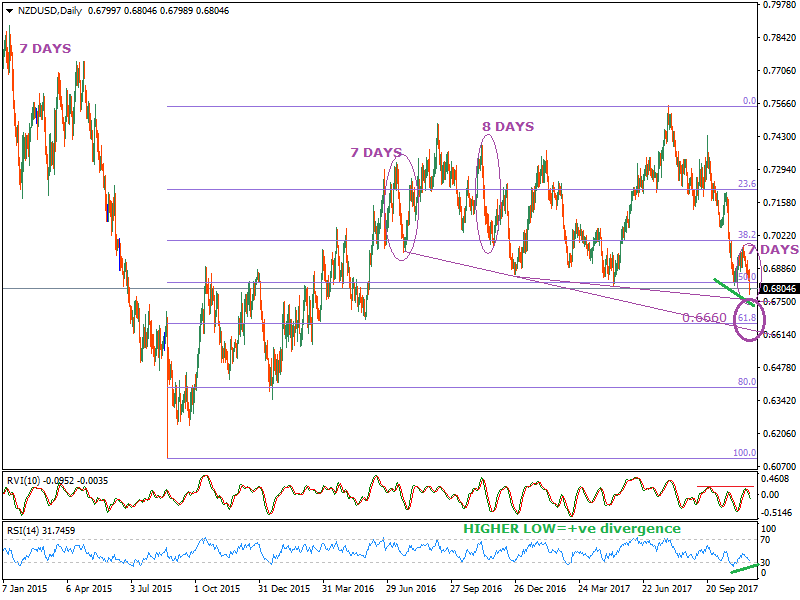
Task: Click price axis value 0.74300
Action: click(x=780, y=137)
